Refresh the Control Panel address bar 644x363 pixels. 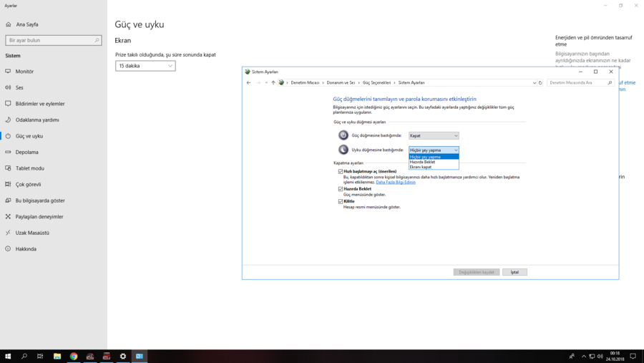point(540,82)
